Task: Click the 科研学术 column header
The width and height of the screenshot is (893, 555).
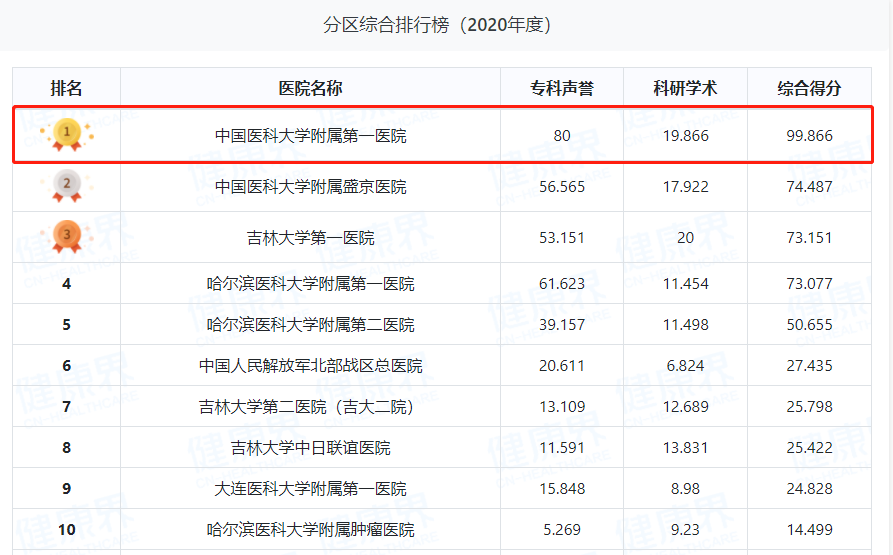Action: pyautogui.click(x=685, y=88)
